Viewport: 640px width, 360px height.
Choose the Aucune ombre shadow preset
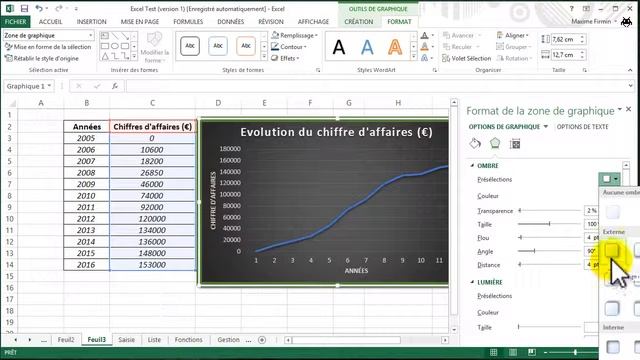point(612,212)
